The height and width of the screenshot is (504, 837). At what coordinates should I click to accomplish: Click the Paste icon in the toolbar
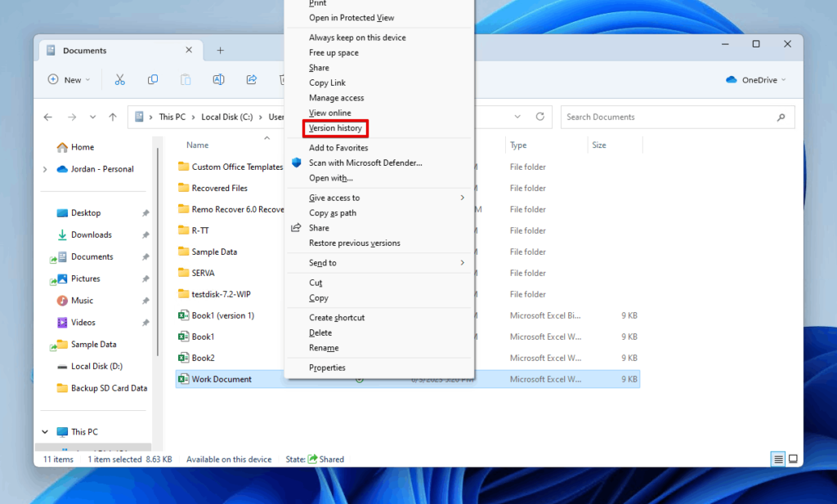click(186, 79)
